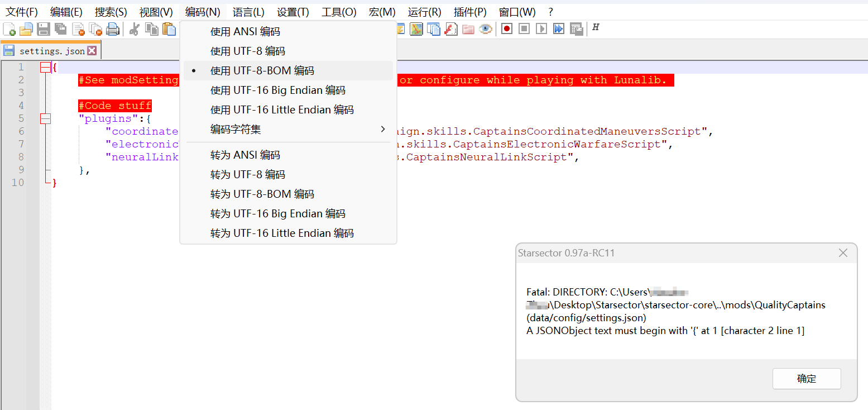
Task: Open the 插件(P) menu
Action: click(470, 12)
